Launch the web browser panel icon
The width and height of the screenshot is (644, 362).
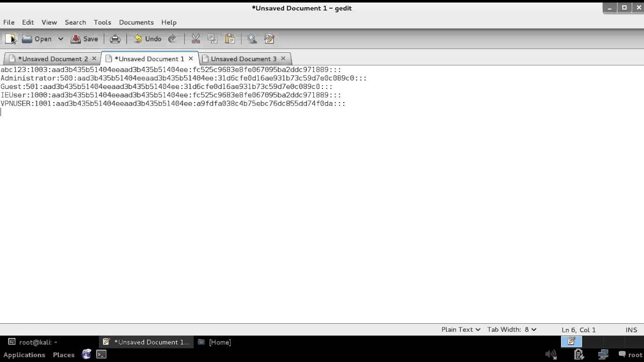coord(86,354)
